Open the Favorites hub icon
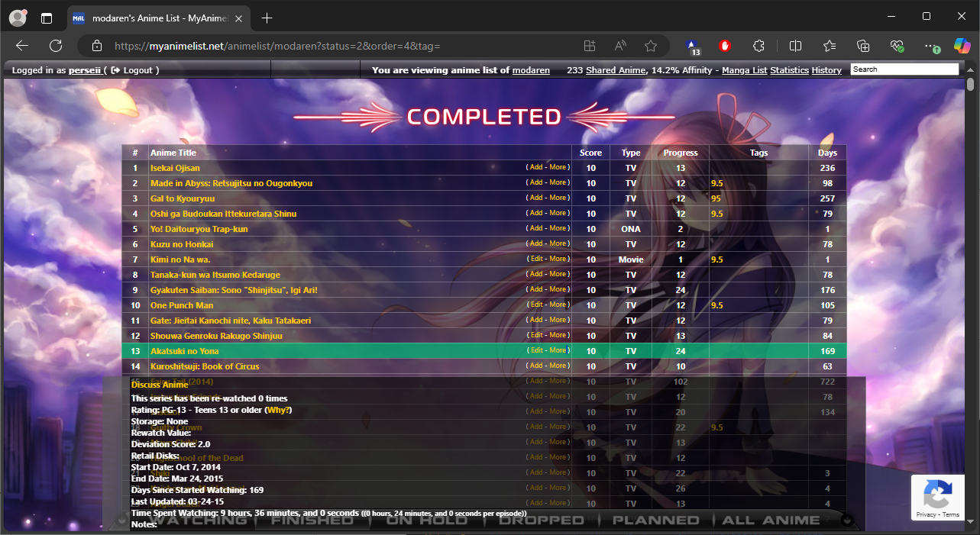 [x=830, y=46]
